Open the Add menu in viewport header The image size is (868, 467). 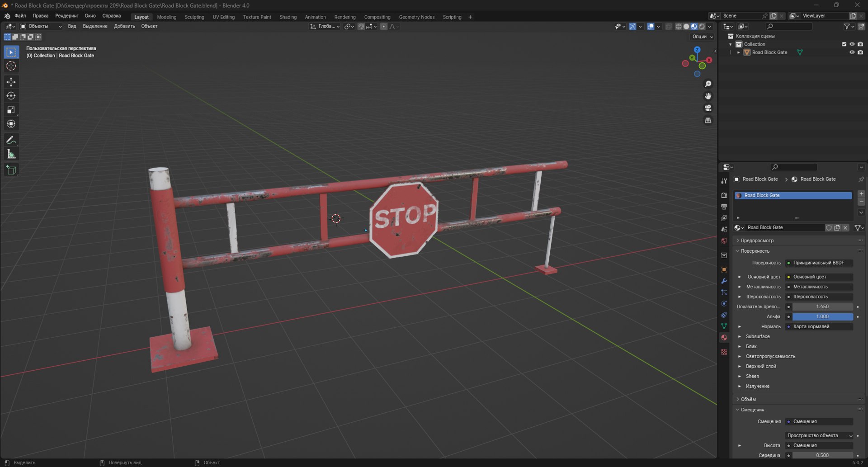click(124, 26)
